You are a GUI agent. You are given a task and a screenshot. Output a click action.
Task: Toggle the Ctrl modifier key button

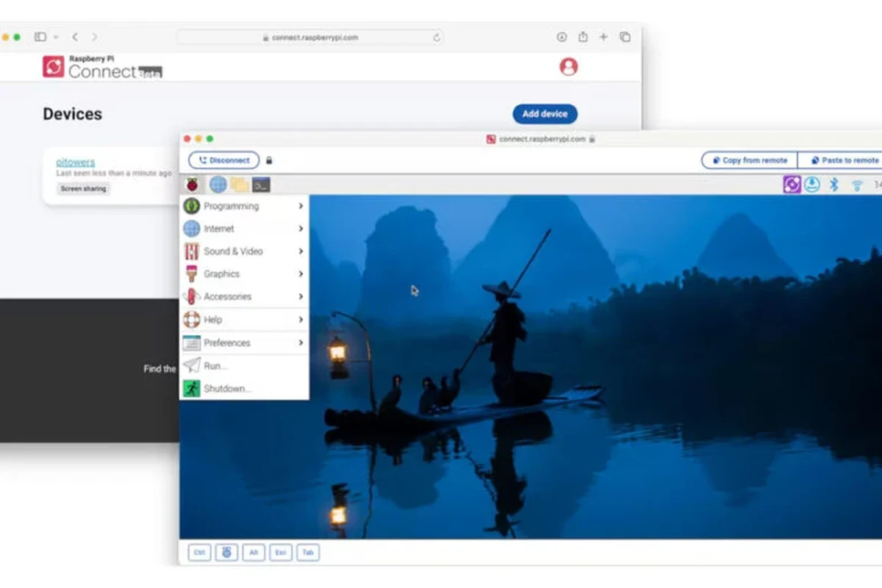(199, 553)
